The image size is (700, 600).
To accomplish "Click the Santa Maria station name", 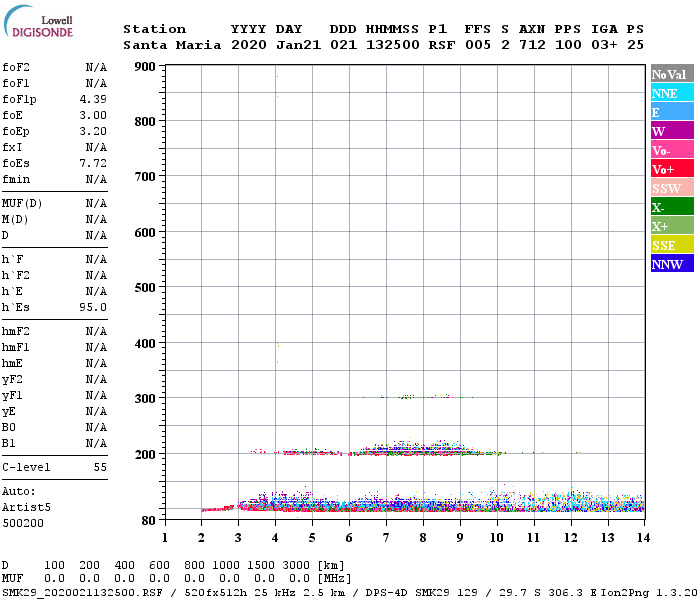I will [172, 45].
